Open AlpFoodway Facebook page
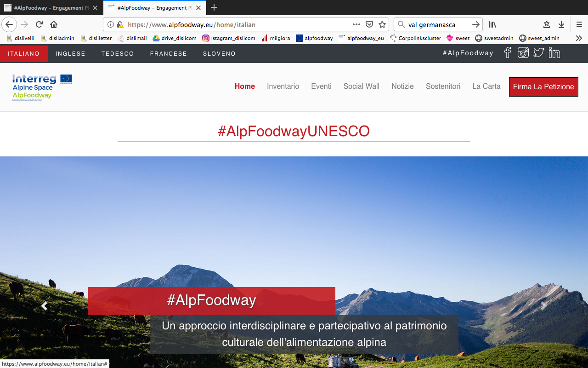 [x=508, y=52]
